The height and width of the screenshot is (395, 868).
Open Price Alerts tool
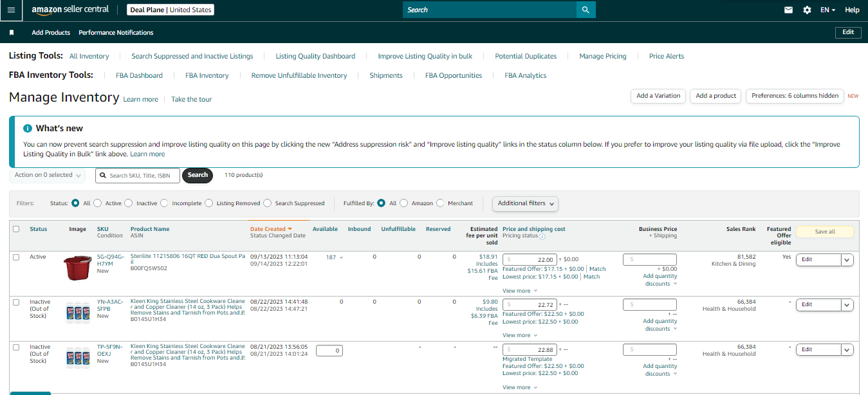point(667,57)
